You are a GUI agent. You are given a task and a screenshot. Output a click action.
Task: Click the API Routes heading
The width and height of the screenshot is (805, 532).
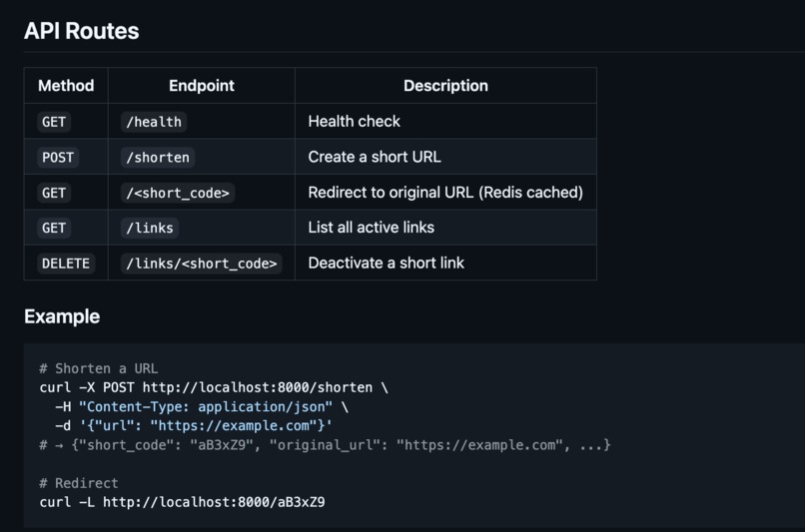(81, 31)
